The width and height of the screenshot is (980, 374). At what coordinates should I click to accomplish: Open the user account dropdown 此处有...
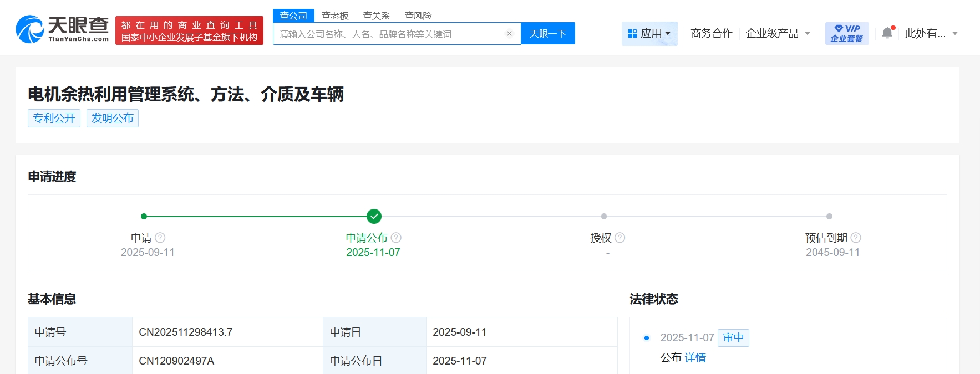tap(931, 34)
